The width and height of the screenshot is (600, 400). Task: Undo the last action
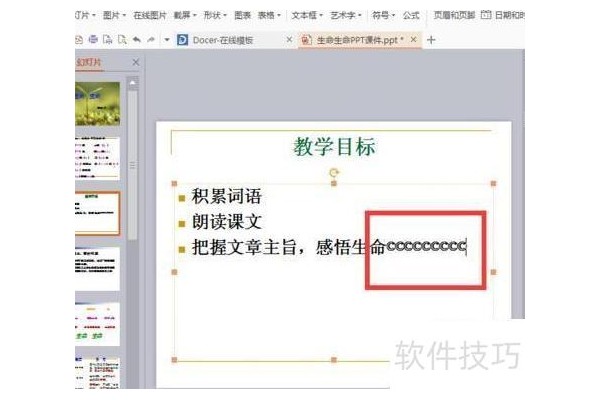tap(137, 39)
